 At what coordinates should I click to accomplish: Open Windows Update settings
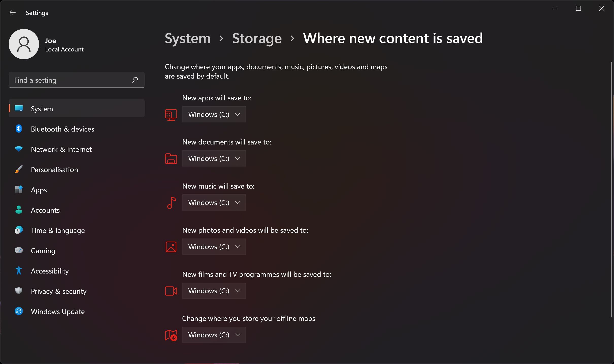(58, 311)
